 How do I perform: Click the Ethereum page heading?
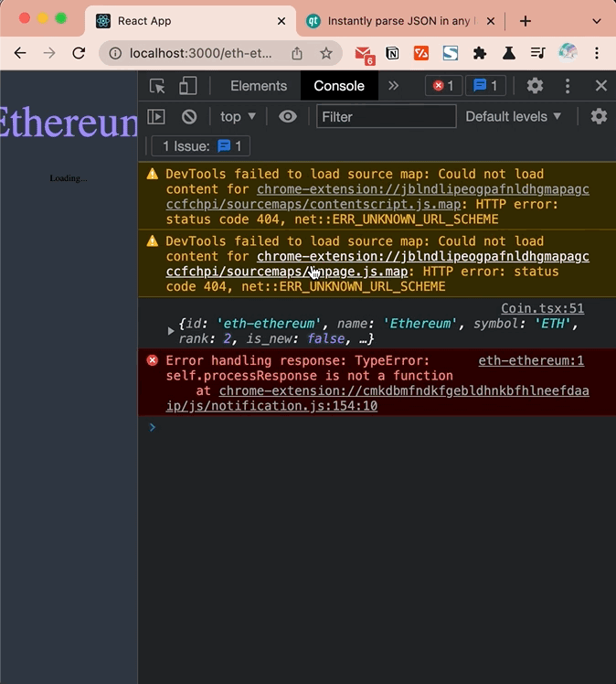coord(69,123)
